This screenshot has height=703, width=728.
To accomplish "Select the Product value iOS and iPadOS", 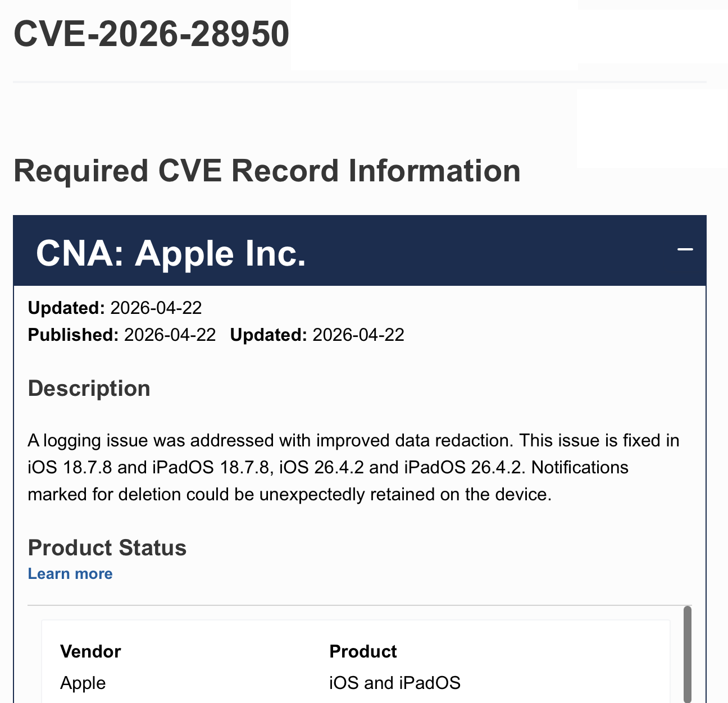I will [394, 683].
